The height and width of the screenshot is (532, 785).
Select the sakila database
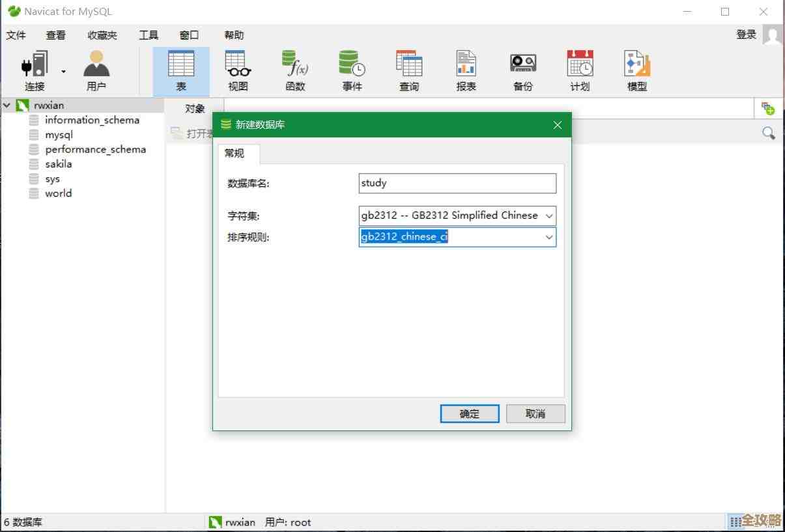[x=58, y=164]
